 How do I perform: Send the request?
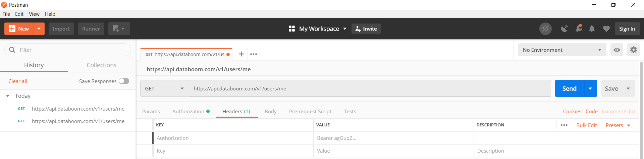570,88
